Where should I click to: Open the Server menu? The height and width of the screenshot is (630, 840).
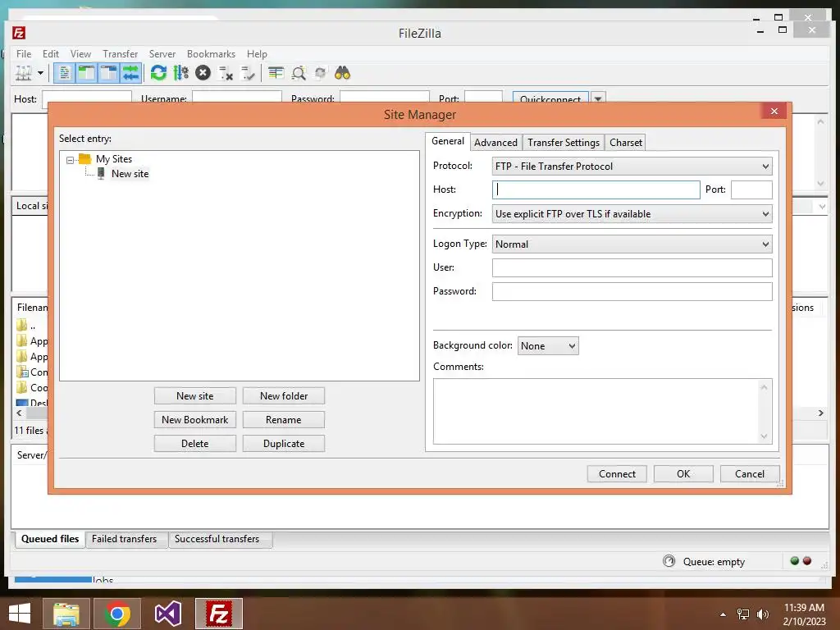click(x=162, y=54)
